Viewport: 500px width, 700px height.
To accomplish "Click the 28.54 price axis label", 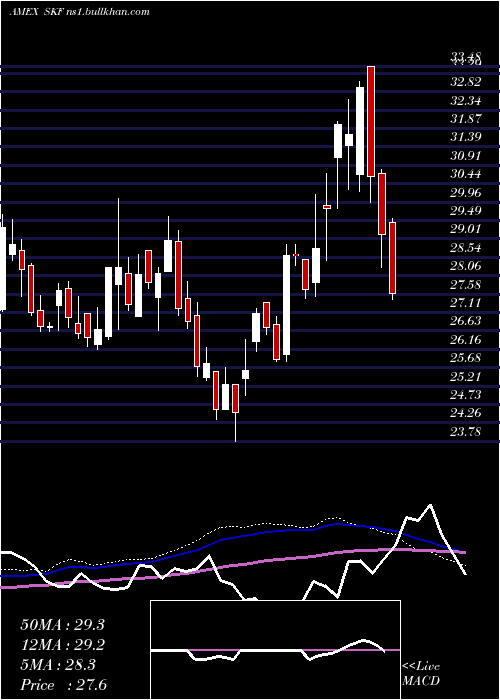I will pos(466,247).
